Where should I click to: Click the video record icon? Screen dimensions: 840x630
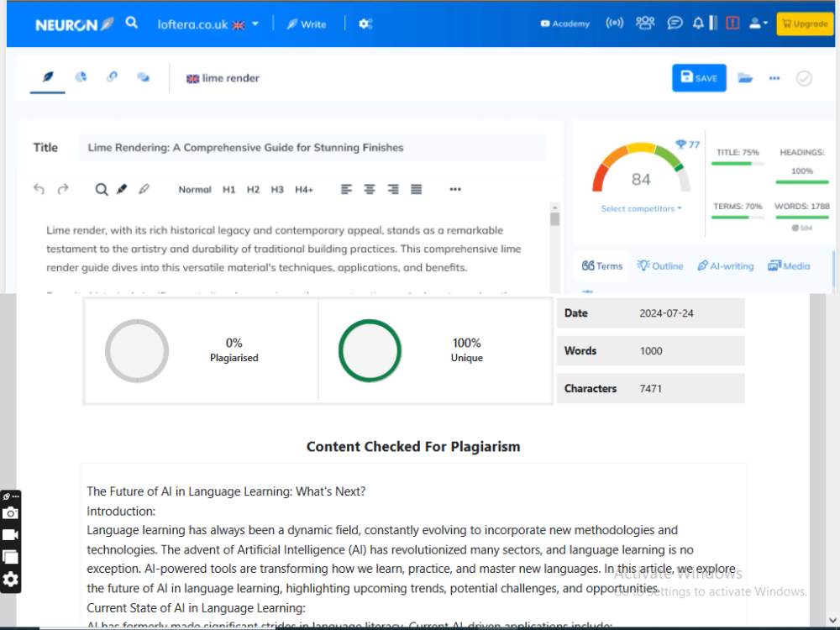pyautogui.click(x=10, y=535)
